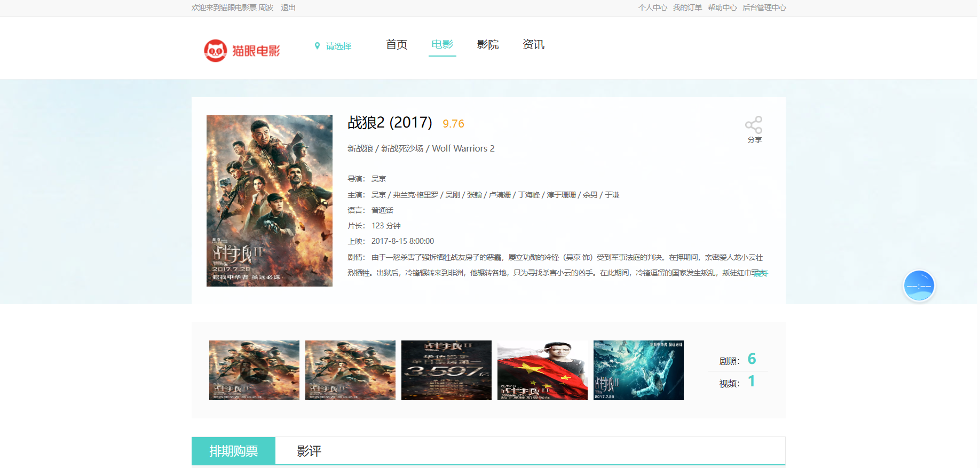Open the 影院 navigation item
Viewport: 980px width, 468px height.
tap(488, 45)
